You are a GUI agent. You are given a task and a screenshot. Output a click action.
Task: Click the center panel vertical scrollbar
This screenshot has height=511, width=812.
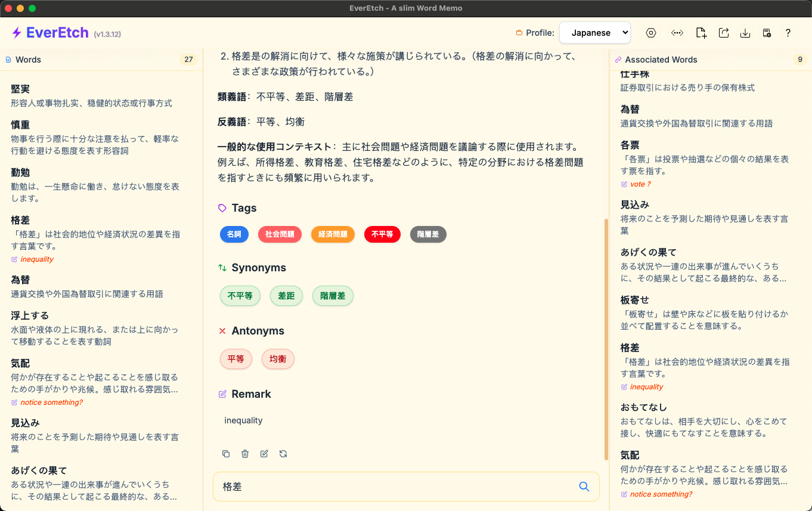tap(606, 340)
